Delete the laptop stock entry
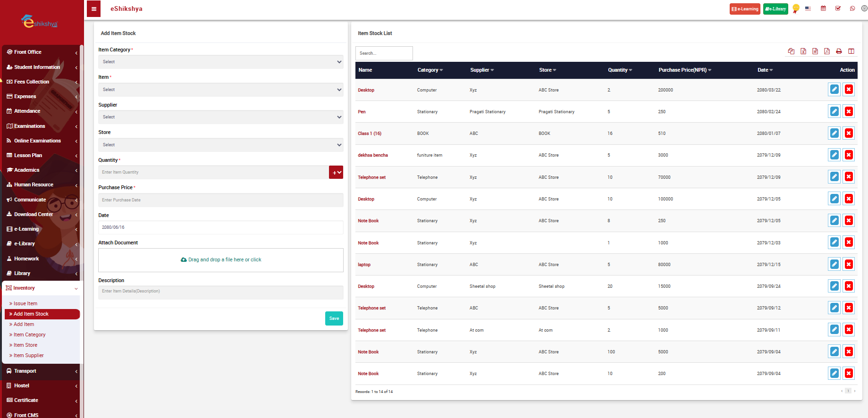868x418 pixels. (849, 264)
